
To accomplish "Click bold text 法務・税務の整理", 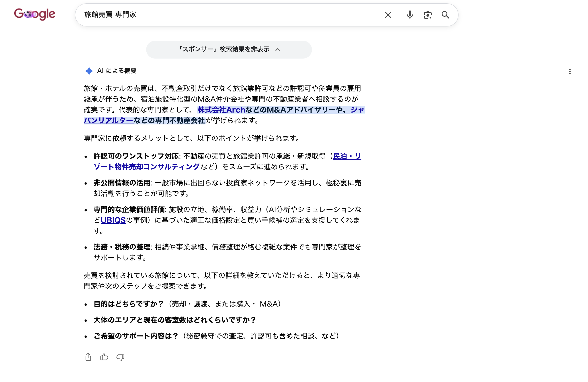I will tap(122, 247).
